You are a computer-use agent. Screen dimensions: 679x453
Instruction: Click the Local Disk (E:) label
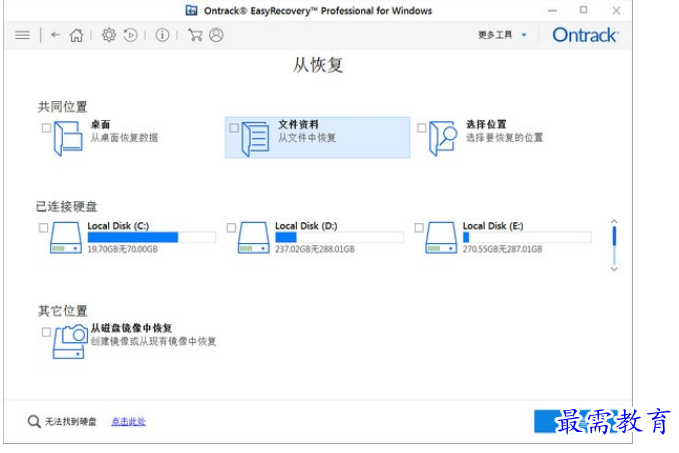(x=493, y=226)
